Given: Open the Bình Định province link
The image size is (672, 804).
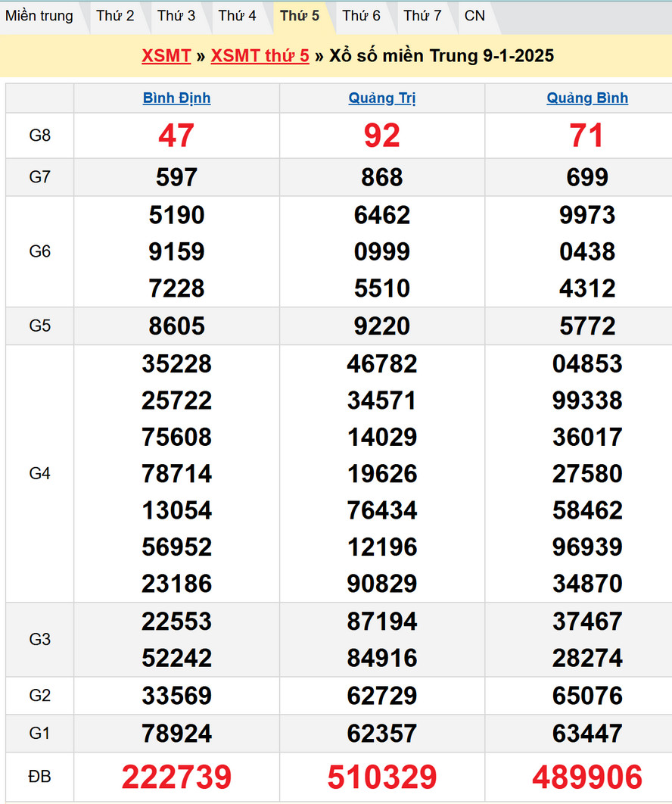Looking at the screenshot, I should (x=176, y=98).
